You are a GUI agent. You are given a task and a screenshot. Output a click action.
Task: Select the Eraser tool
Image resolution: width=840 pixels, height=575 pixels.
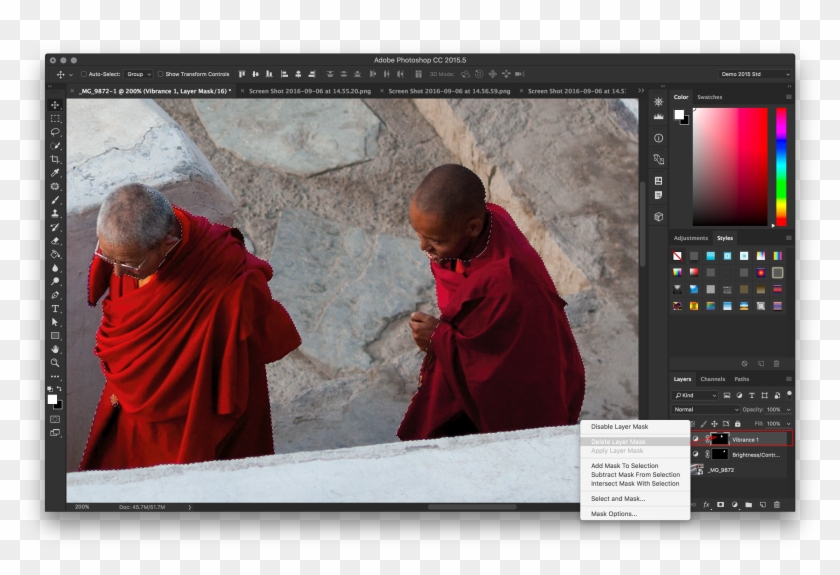[55, 241]
